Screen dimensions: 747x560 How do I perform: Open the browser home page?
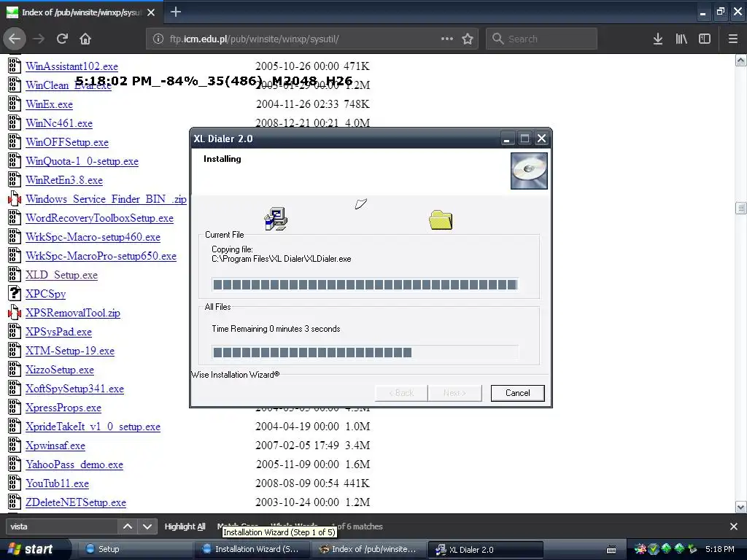[85, 39]
